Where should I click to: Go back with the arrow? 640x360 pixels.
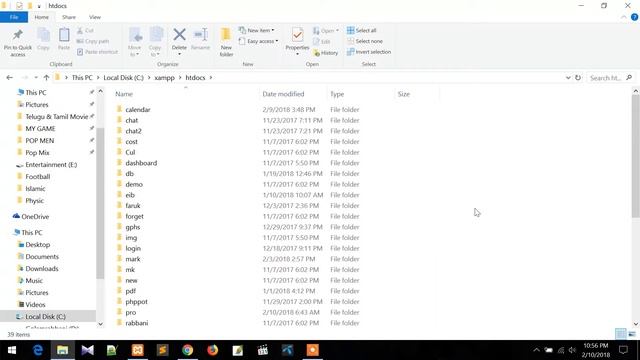[x=9, y=78]
